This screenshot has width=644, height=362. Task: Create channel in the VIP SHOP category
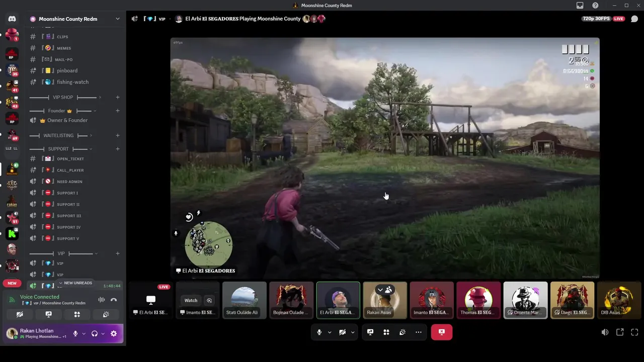(x=117, y=97)
